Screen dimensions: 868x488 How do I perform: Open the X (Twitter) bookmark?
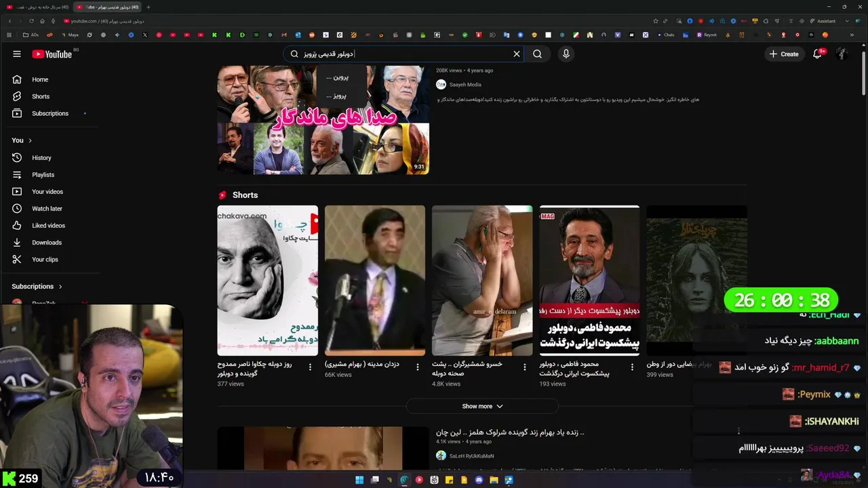[x=144, y=35]
